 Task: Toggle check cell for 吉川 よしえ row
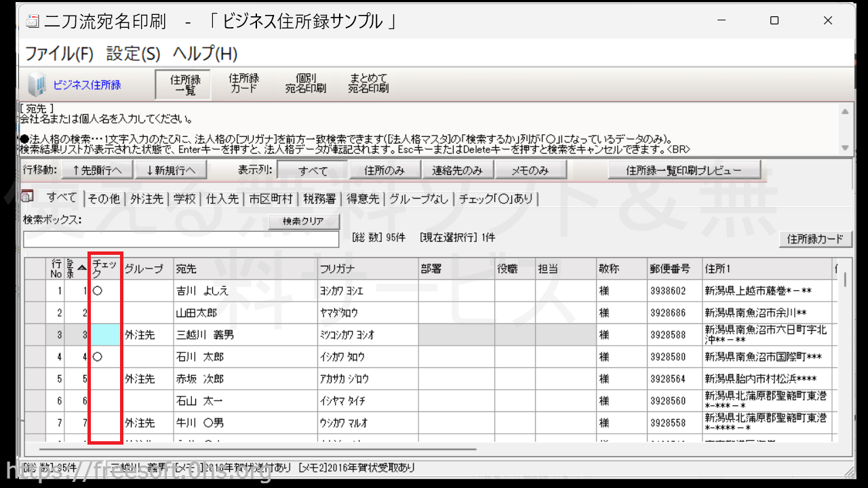pyautogui.click(x=106, y=291)
